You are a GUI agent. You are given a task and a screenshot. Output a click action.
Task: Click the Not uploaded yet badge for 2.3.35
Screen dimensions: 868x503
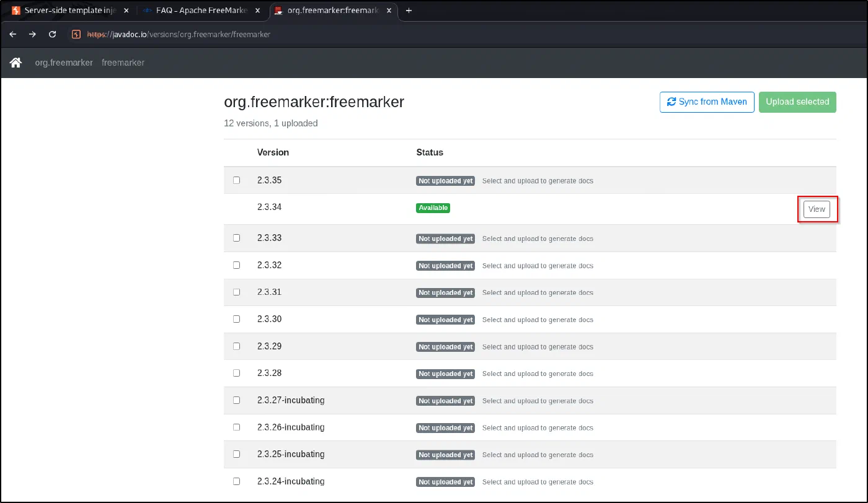pos(445,181)
